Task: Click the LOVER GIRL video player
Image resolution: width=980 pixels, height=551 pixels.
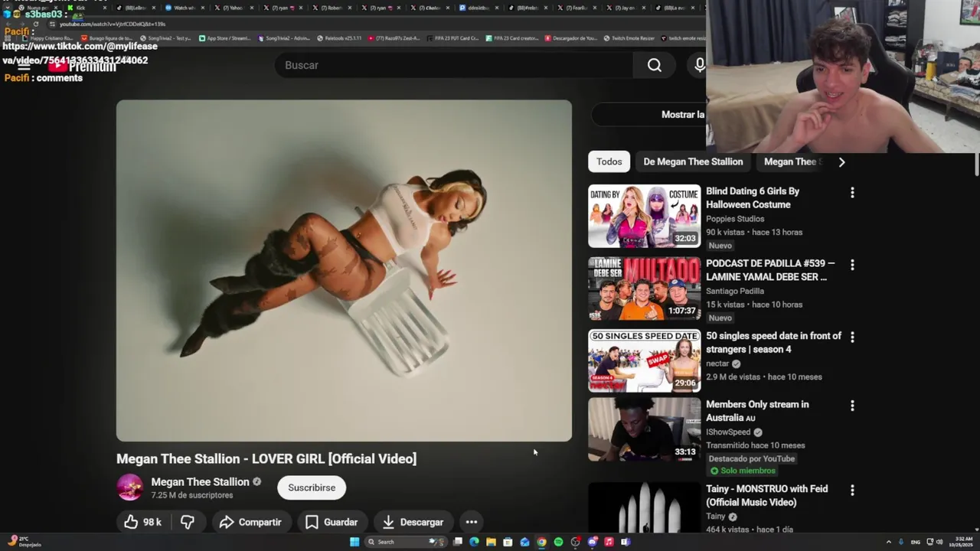Action: tap(344, 270)
